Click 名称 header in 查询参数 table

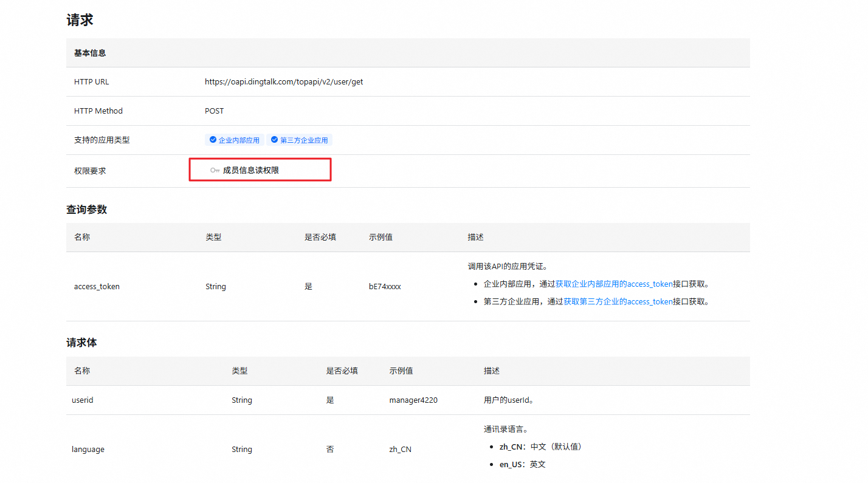(82, 238)
